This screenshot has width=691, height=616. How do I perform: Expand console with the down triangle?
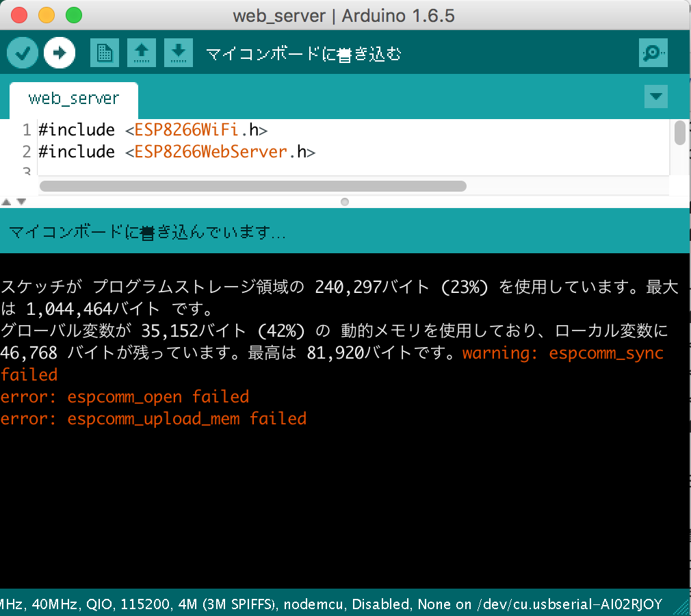pos(21,202)
